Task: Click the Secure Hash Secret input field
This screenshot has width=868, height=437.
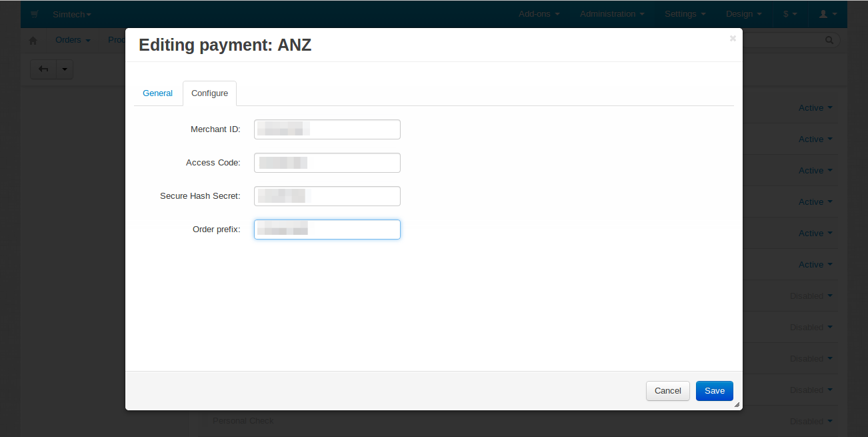Action: click(x=327, y=196)
